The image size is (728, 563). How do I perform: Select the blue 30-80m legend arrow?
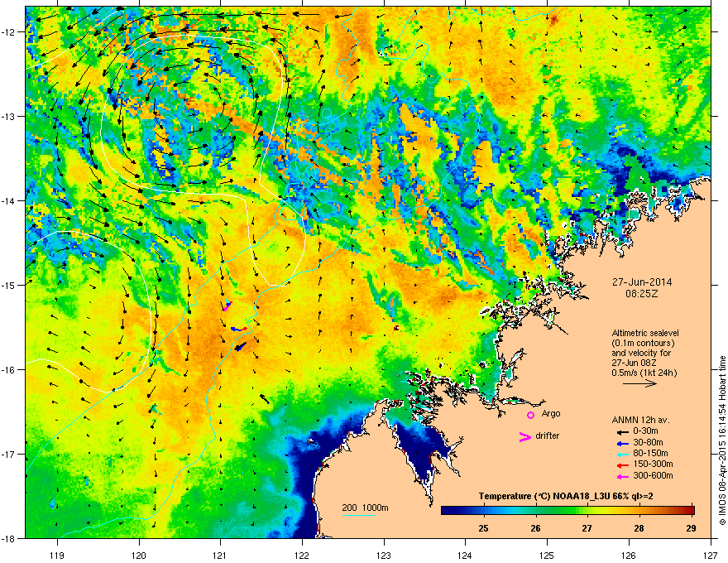coord(621,443)
